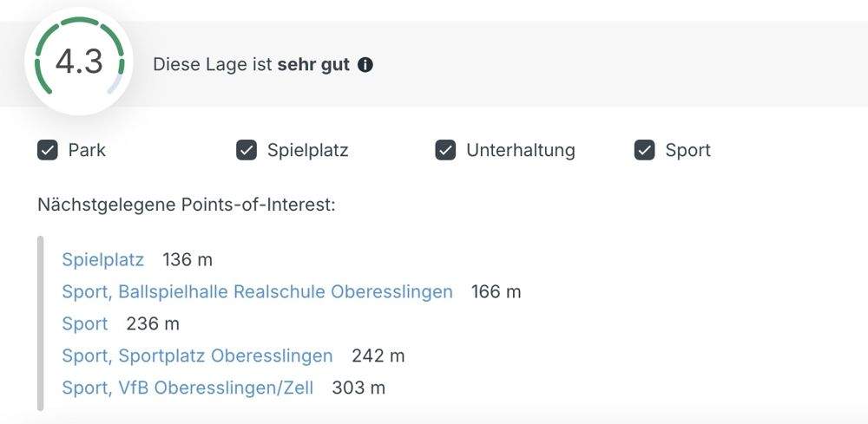Open 'Sport, Ballspielhalle Realschule Oberesslingen' link
The image size is (868, 424).
[257, 291]
